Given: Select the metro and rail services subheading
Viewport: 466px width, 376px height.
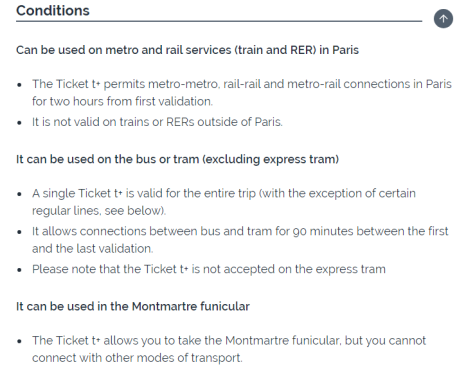Looking at the screenshot, I should coord(187,50).
